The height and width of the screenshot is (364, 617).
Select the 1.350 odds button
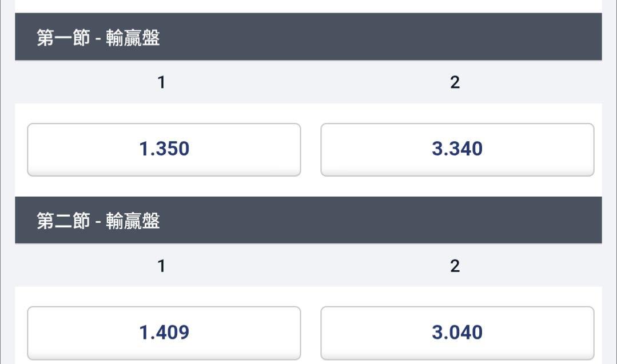pos(164,149)
